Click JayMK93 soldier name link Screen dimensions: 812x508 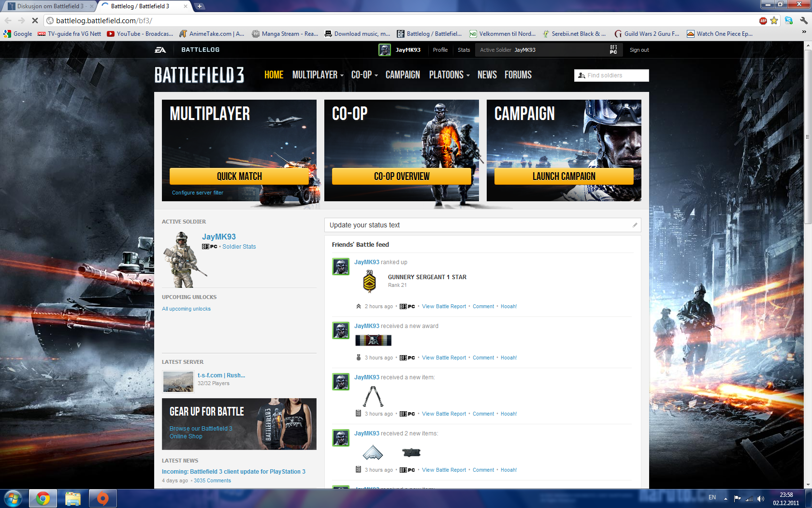[219, 237]
